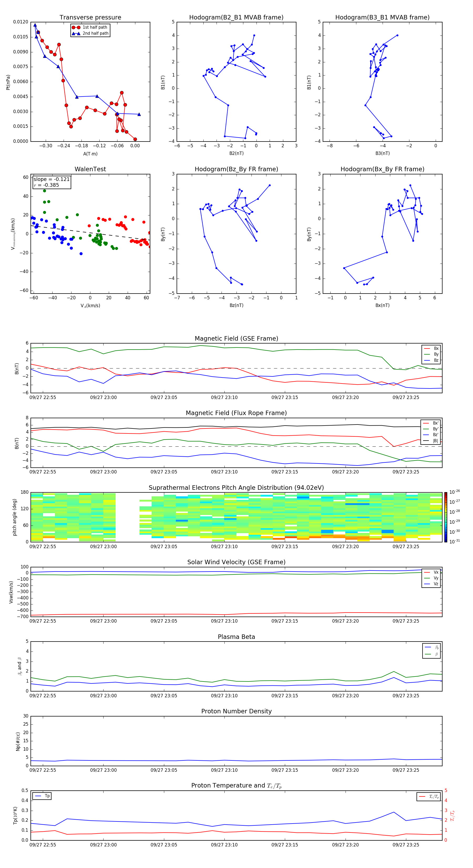Click the 'Hodogram(B3_B1 MVAB frame)' title

pyautogui.click(x=382, y=18)
